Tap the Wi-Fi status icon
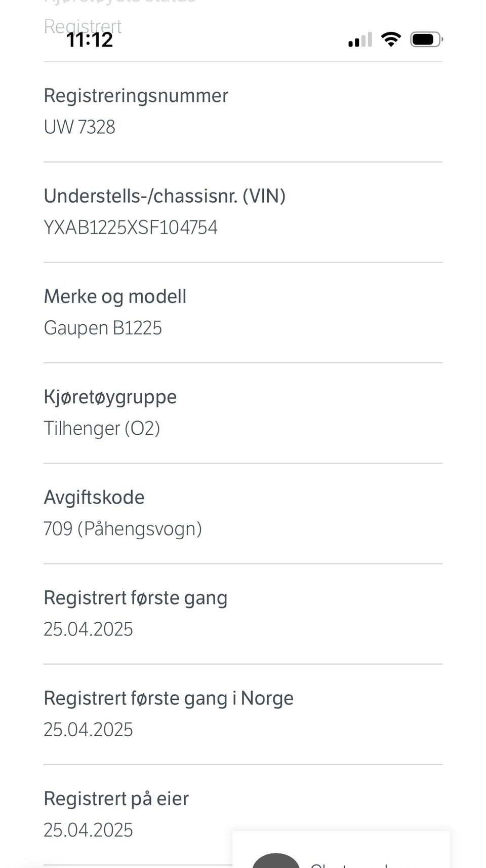 tap(391, 39)
